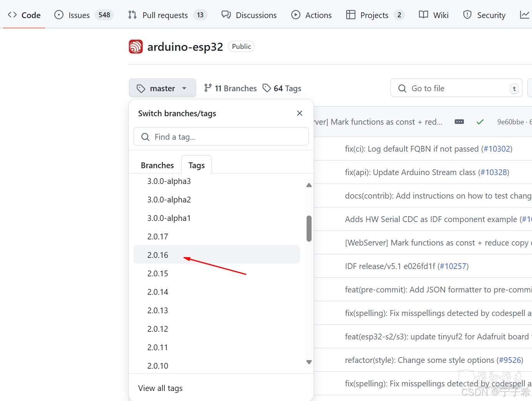Click the Find a tag input field
The height and width of the screenshot is (401, 532).
click(221, 137)
